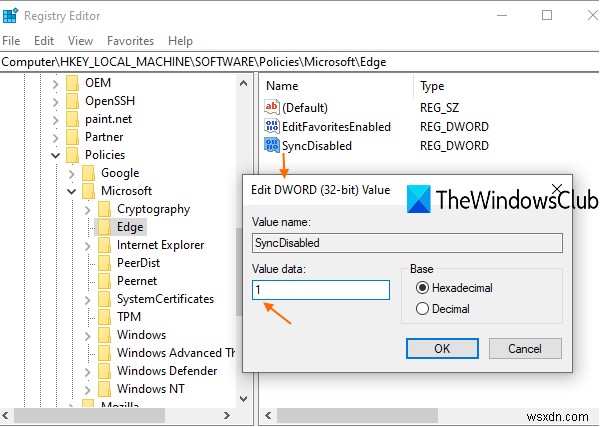Confirm the DWORD value with OK
600x427 pixels.
pyautogui.click(x=442, y=348)
